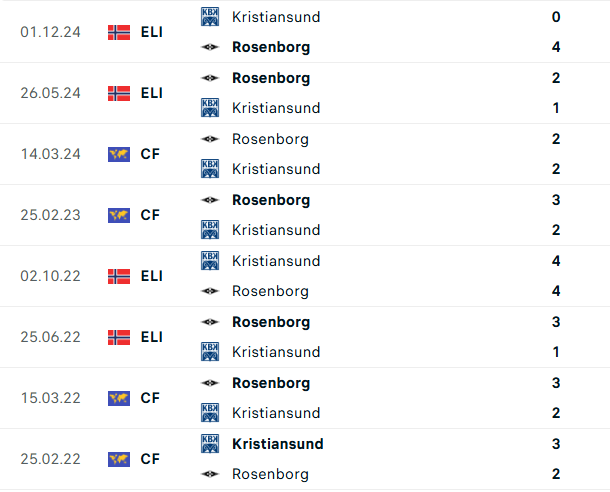Click Kristiansund crest in 01.12.24 match
Viewport: 610px width, 492px height.
tap(210, 17)
